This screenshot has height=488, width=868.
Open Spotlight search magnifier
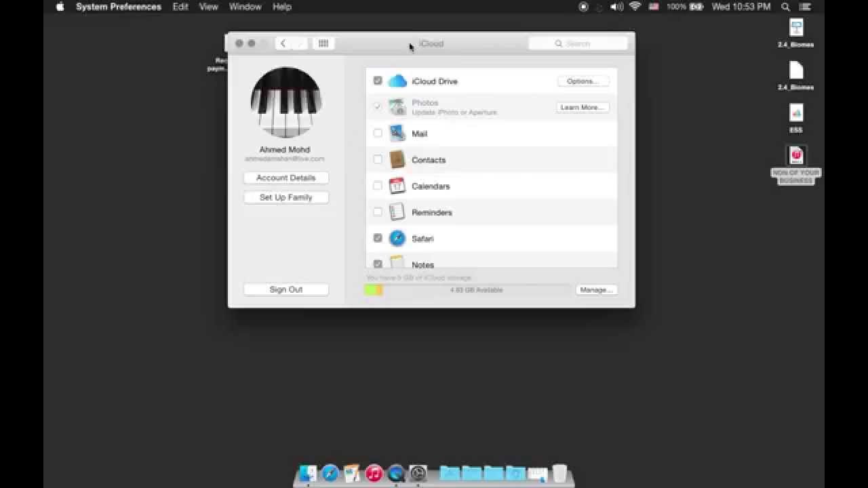(785, 7)
